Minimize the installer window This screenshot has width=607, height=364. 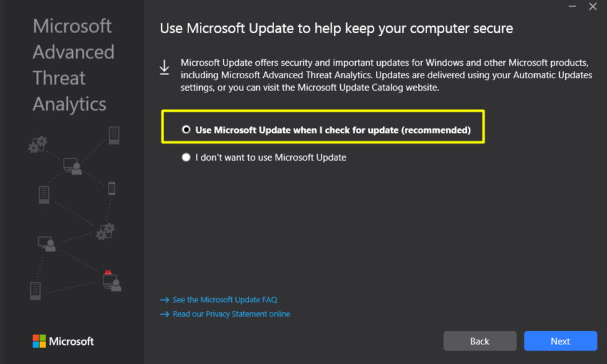point(572,7)
